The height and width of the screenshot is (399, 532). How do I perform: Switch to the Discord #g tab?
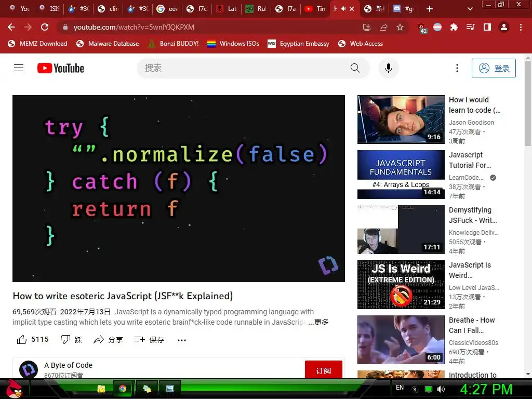[x=403, y=9]
